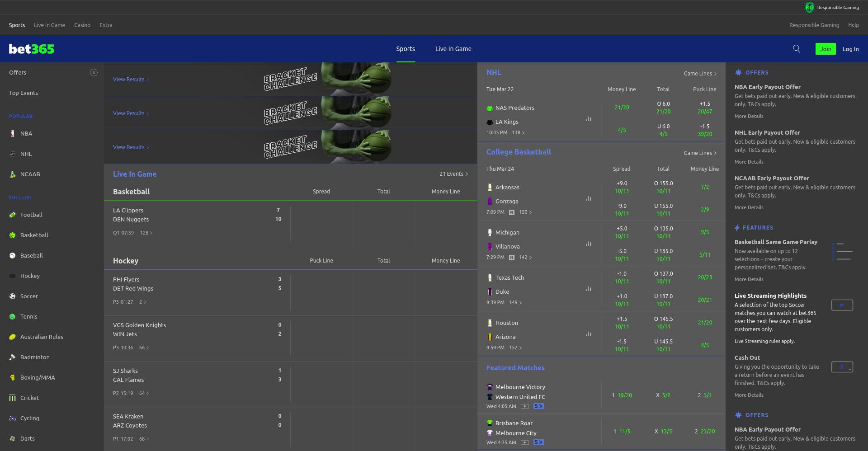Open Help in top menu
Image resolution: width=868 pixels, height=451 pixels.
[x=854, y=25]
